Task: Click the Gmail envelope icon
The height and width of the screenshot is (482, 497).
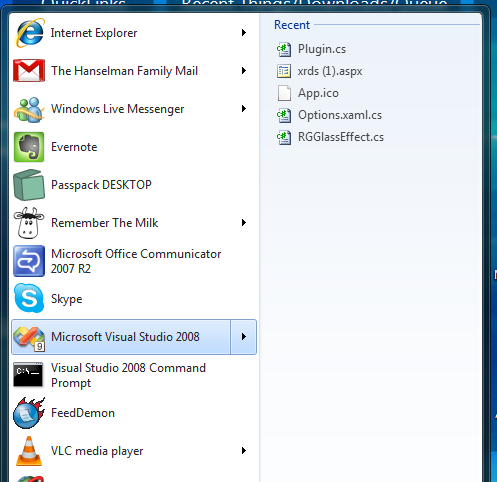Action: 29,70
